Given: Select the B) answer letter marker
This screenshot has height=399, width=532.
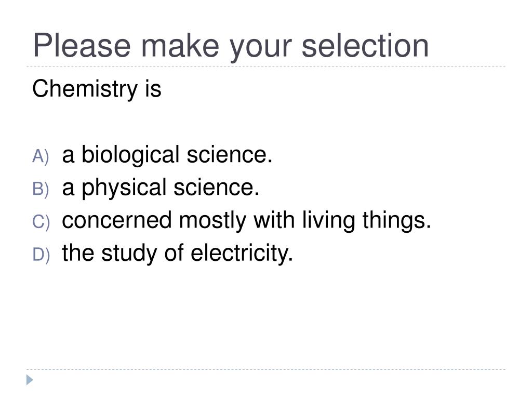Looking at the screenshot, I should pyautogui.click(x=41, y=189).
